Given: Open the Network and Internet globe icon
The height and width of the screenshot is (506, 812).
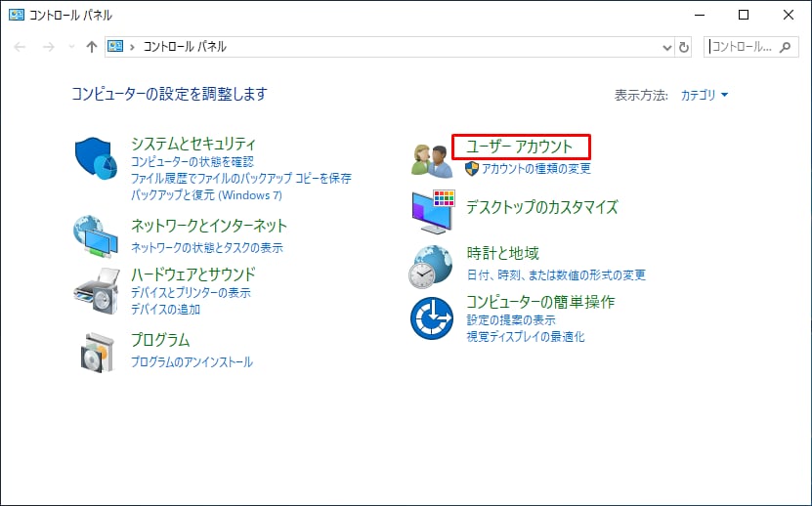Looking at the screenshot, I should [x=96, y=236].
